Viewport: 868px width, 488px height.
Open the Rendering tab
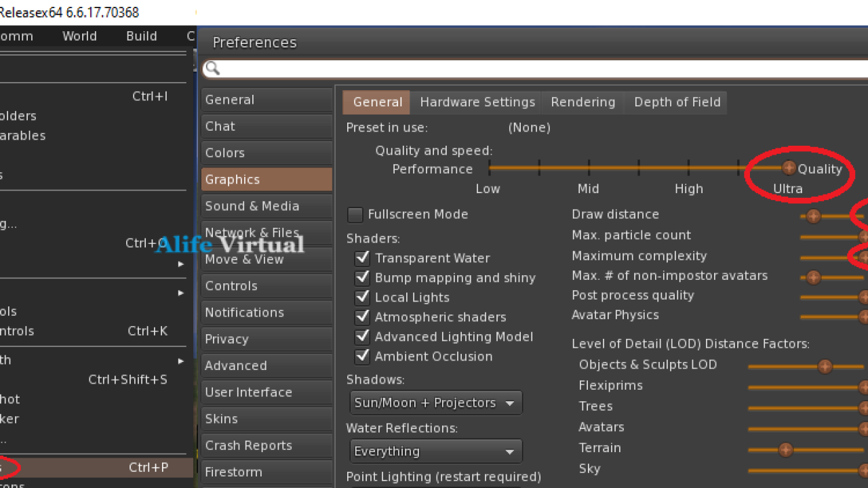point(583,102)
